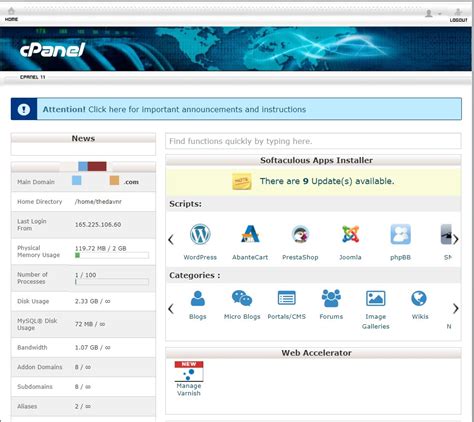Open the AbanteCart script icon

250,234
